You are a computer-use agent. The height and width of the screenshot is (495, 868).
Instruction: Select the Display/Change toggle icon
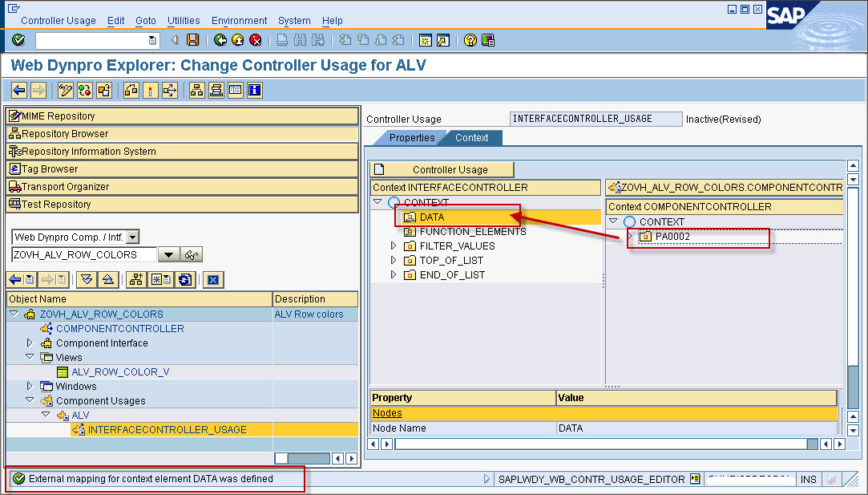click(x=67, y=90)
